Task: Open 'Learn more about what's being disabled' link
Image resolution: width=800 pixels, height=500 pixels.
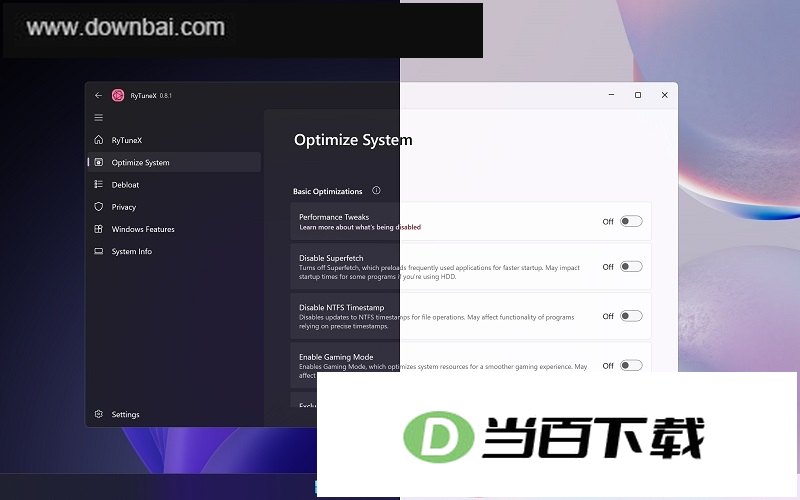Action: pyautogui.click(x=360, y=227)
